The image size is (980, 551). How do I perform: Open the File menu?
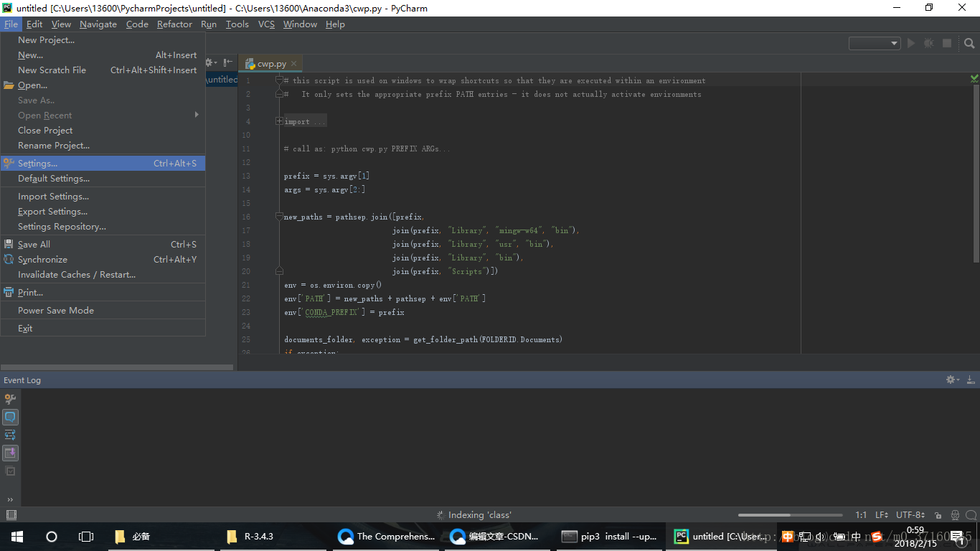coord(11,24)
